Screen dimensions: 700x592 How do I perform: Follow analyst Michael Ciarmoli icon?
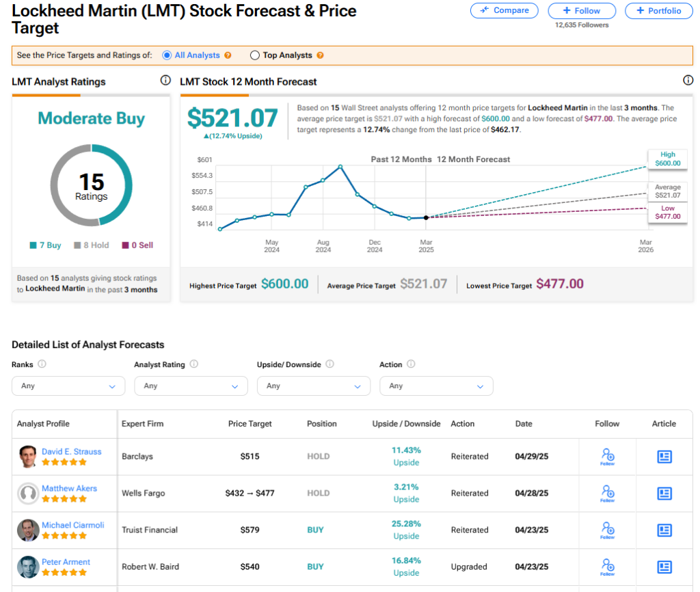tap(608, 530)
